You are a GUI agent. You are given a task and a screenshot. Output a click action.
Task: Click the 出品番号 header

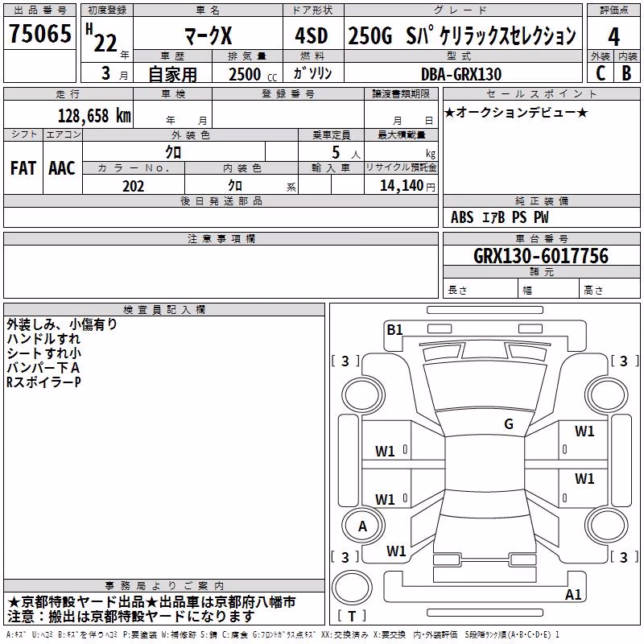tap(39, 10)
